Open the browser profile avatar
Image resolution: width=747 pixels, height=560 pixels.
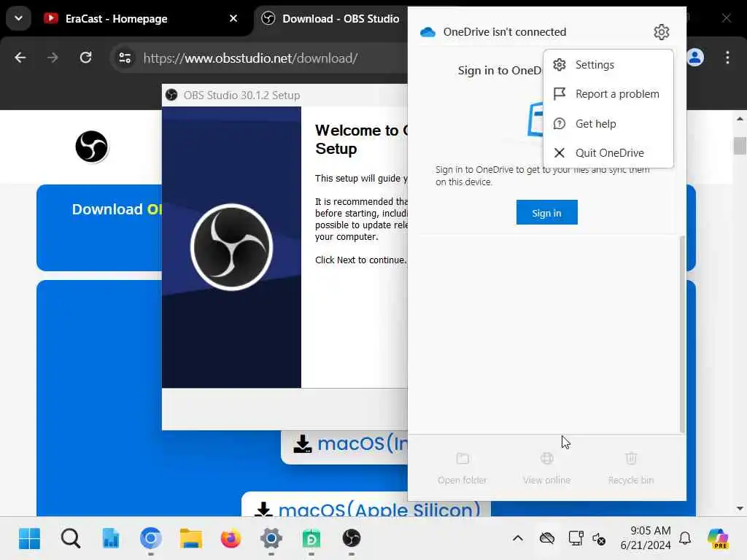[x=695, y=58]
